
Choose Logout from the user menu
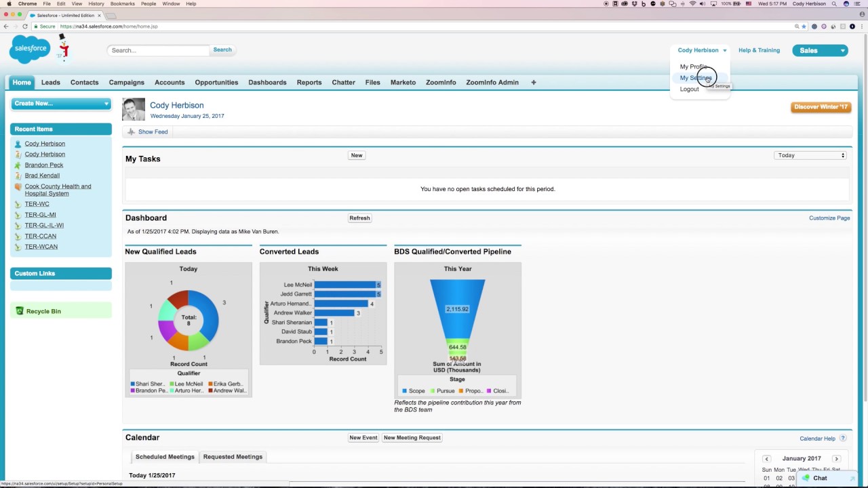coord(689,89)
